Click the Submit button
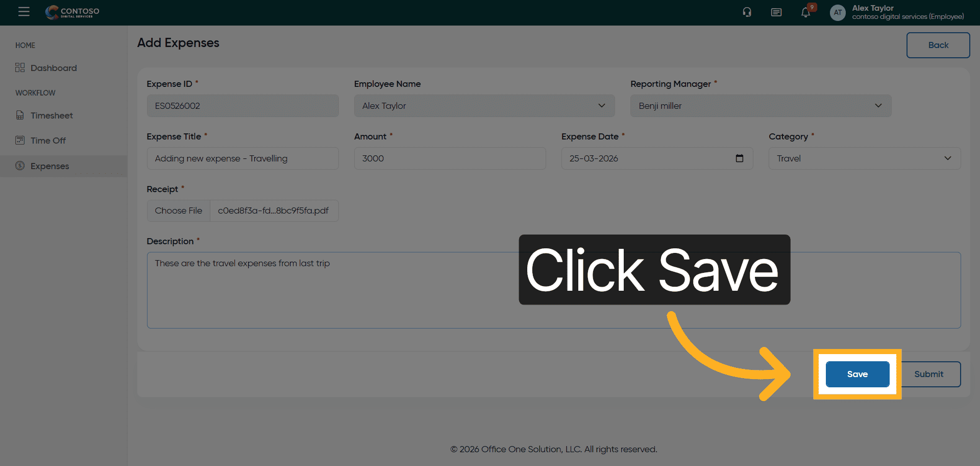This screenshot has height=466, width=980. (928, 374)
